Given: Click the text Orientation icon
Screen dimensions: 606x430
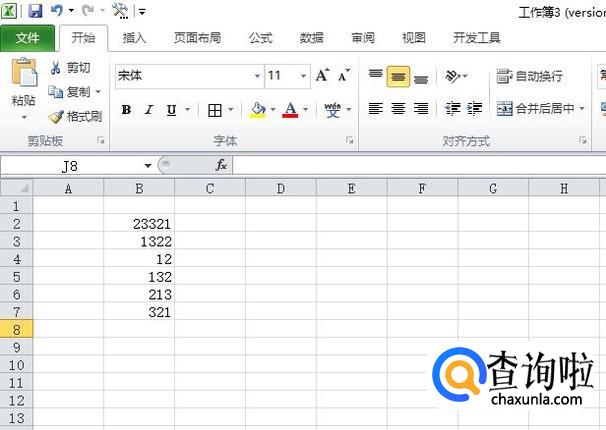Looking at the screenshot, I should 453,76.
